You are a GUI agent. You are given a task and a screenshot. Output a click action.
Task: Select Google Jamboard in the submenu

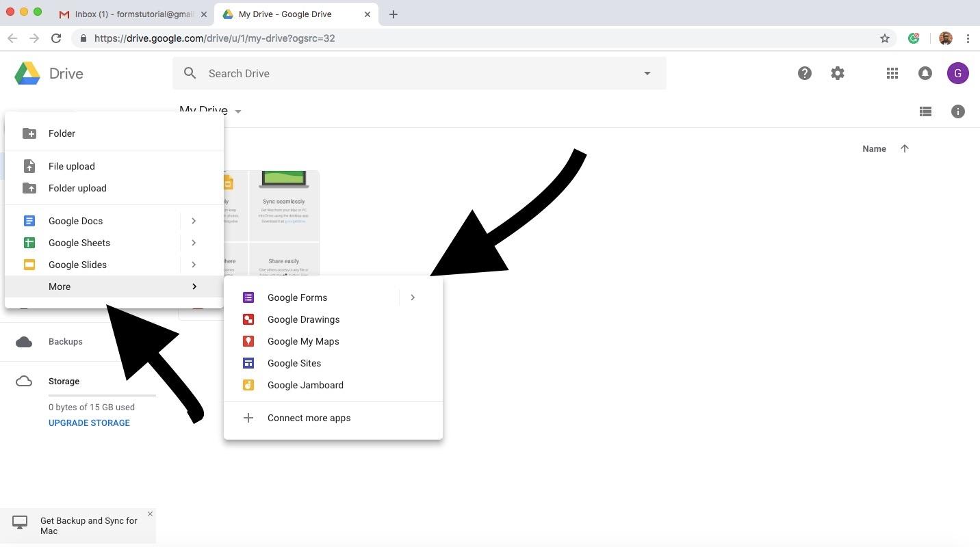point(333,385)
